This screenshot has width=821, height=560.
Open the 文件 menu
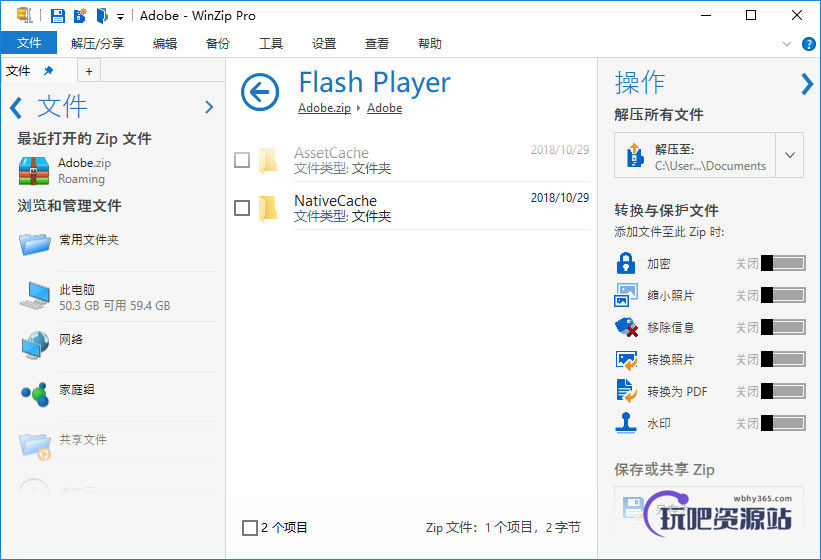(x=29, y=43)
